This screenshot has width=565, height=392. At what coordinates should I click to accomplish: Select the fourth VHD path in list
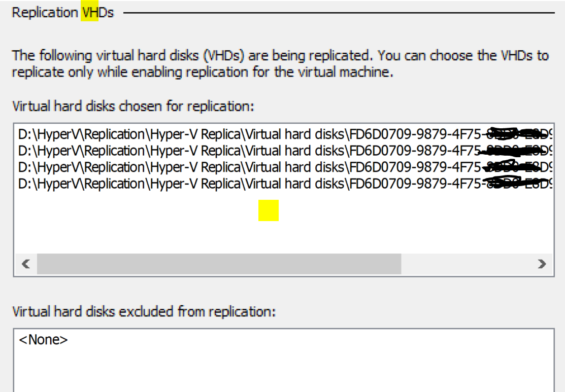[285, 184]
